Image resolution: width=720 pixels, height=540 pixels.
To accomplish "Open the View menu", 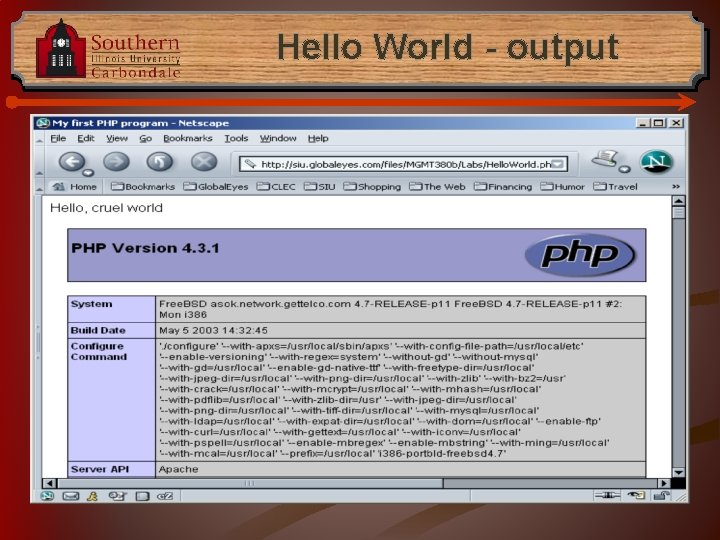I will click(x=117, y=138).
